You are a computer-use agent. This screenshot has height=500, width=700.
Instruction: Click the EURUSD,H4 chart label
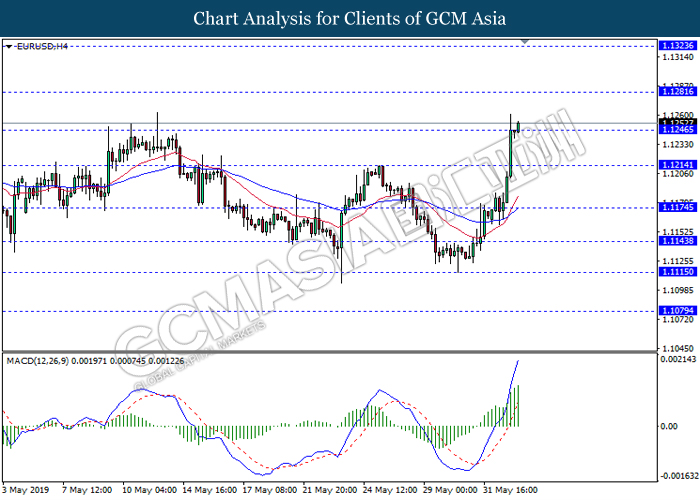[x=42, y=46]
